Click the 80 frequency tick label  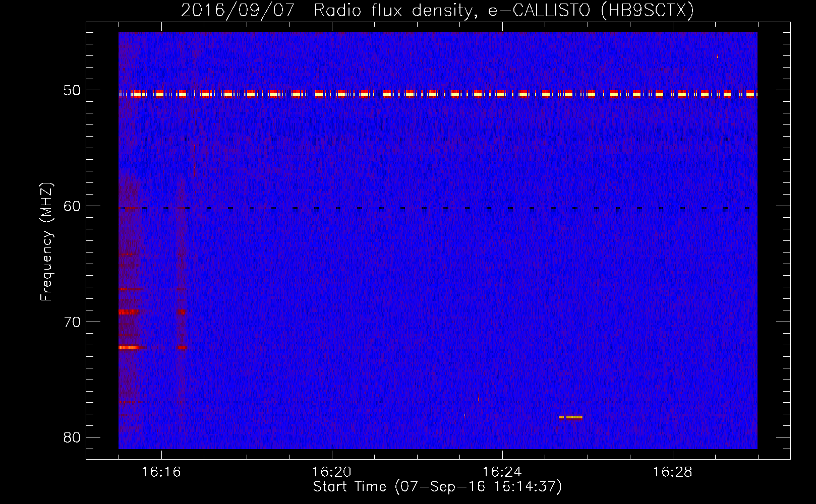click(72, 437)
